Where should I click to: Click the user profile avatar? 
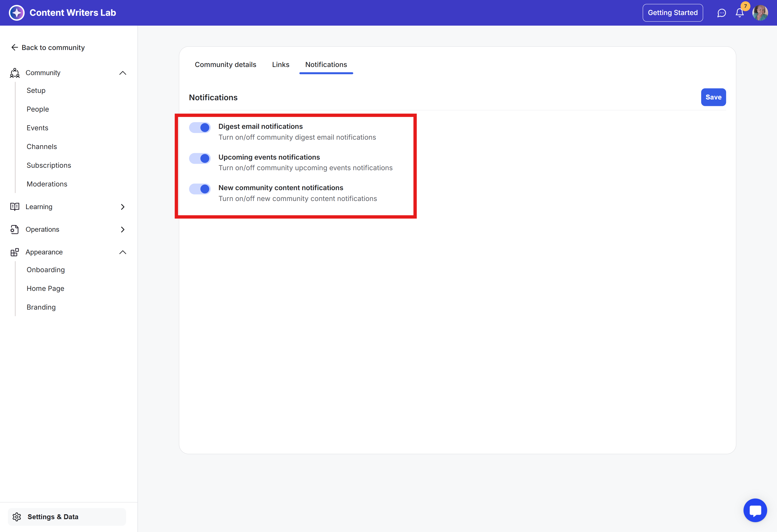[760, 13]
